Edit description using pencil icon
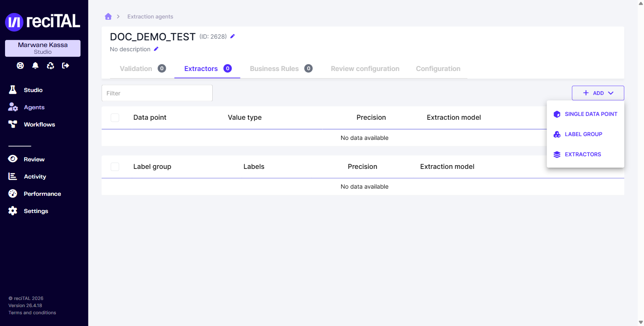The image size is (644, 326). pos(156,49)
